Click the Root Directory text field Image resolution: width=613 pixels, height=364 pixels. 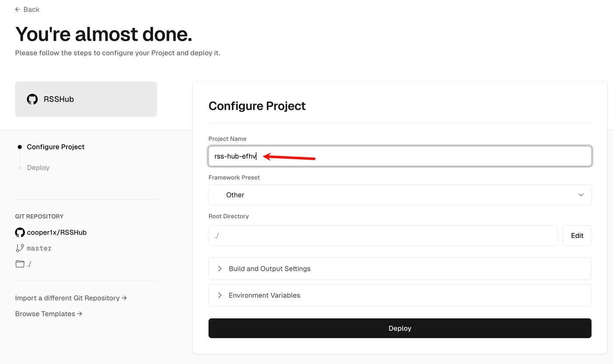point(383,235)
